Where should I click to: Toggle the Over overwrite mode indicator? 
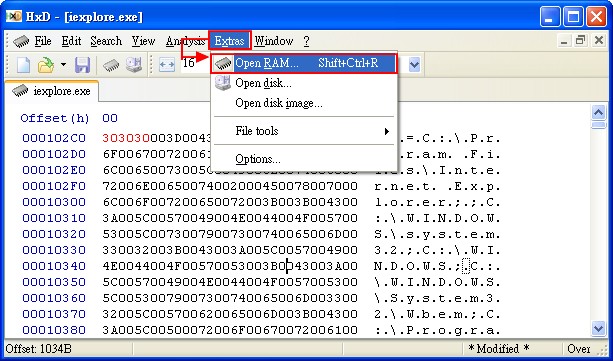(579, 349)
